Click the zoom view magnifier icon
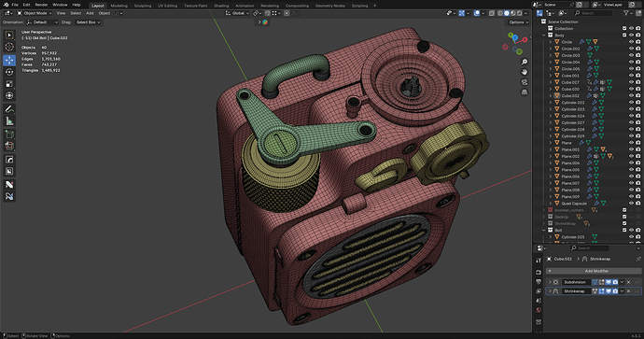The image size is (644, 339). tap(525, 62)
